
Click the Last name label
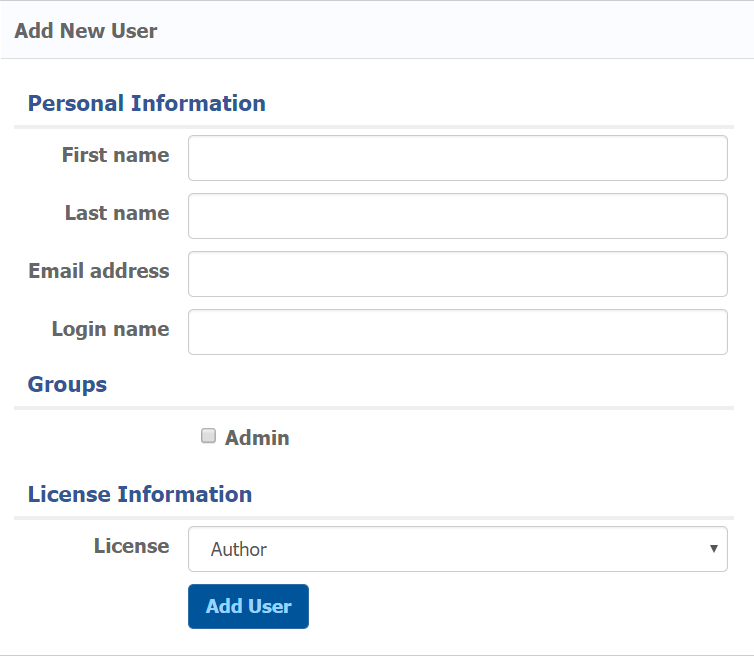pos(117,213)
